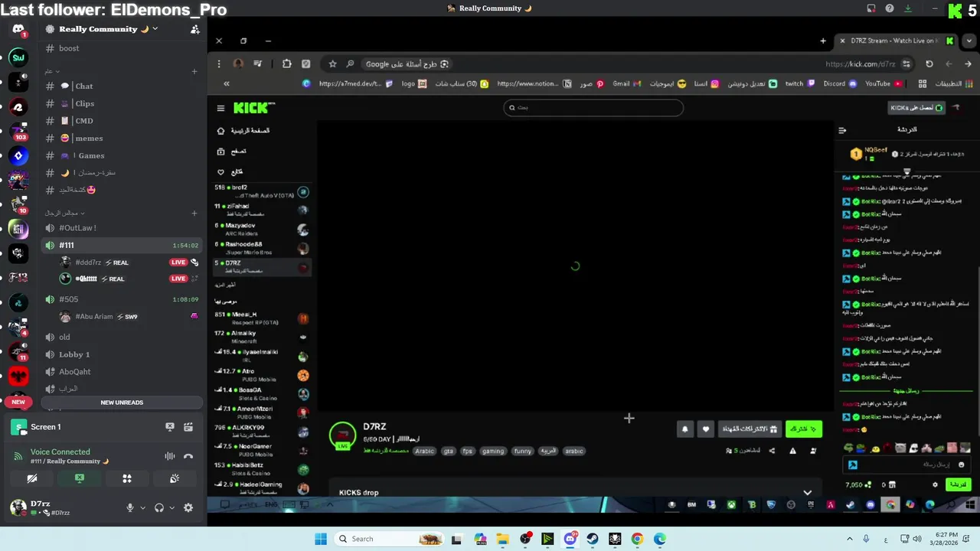Open Chrome from Windows taskbar

(x=637, y=539)
